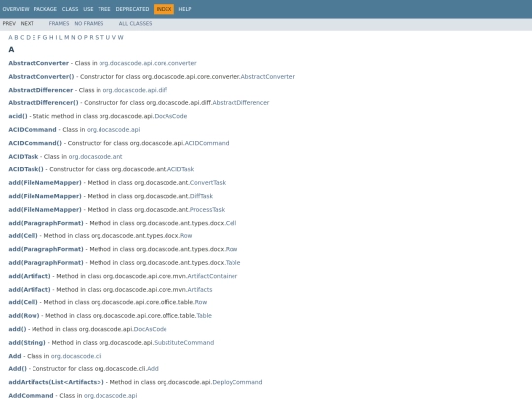The image size is (532, 399).
Task: Open the org.docascode.api.core.converter package link
Action: (x=148, y=63)
